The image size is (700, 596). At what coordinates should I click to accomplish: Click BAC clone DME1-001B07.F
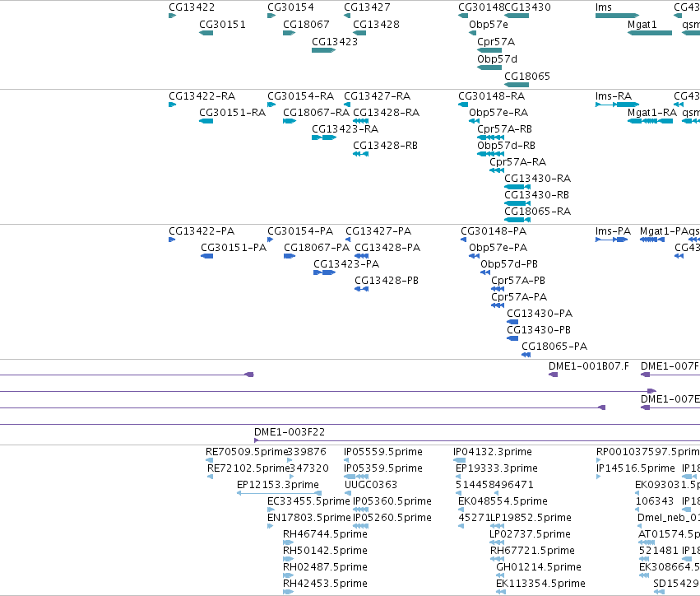(553, 375)
